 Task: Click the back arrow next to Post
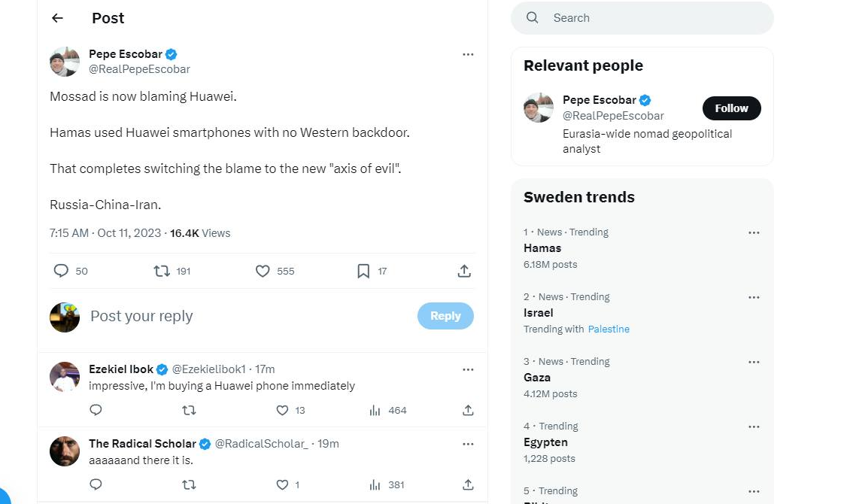tap(57, 18)
